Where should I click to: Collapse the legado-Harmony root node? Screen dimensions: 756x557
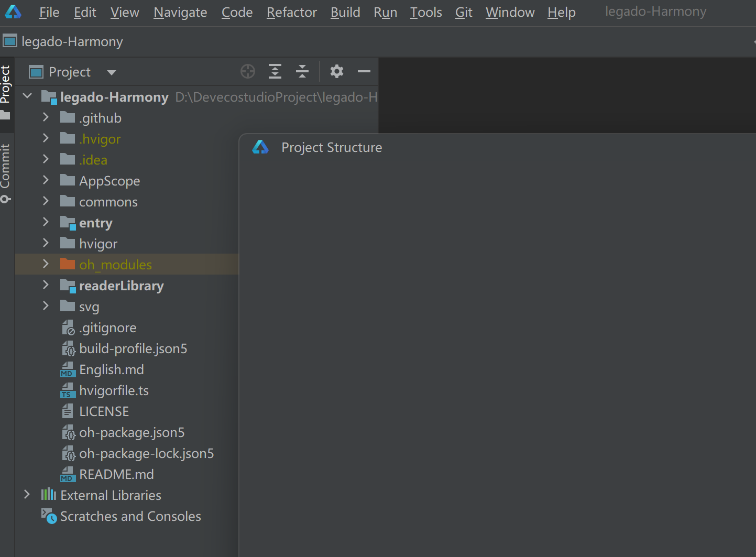pos(28,96)
